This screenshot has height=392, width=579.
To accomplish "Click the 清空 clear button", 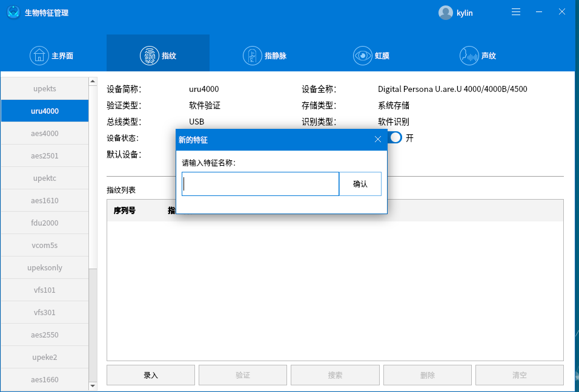I will 519,375.
